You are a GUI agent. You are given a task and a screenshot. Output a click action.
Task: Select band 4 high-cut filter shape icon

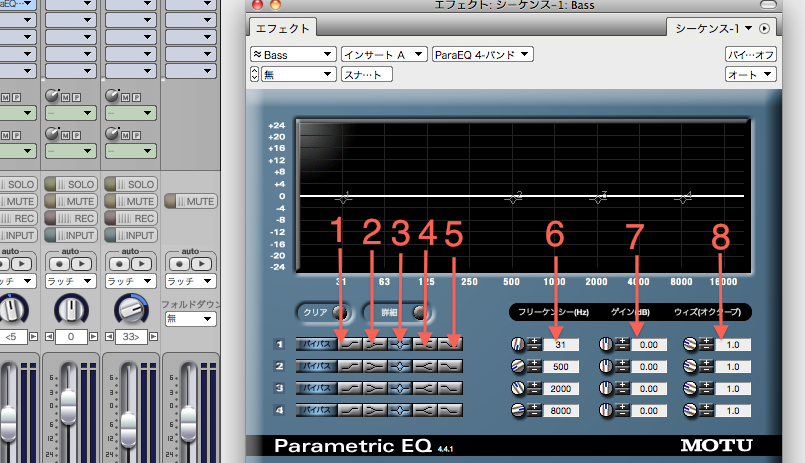click(x=450, y=411)
